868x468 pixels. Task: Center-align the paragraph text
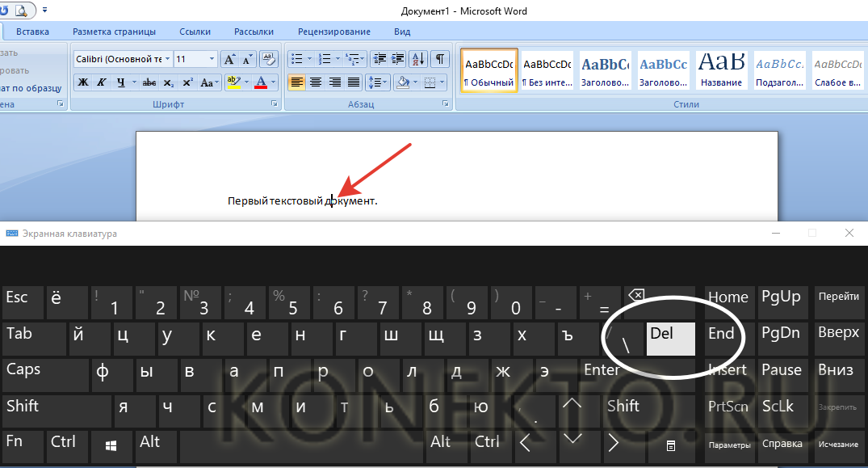(316, 82)
